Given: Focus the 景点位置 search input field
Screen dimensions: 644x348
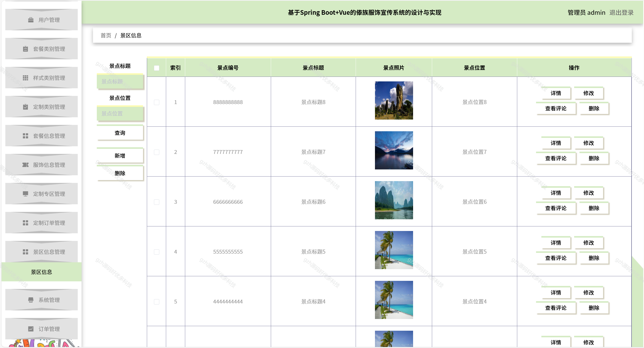Looking at the screenshot, I should pos(120,113).
